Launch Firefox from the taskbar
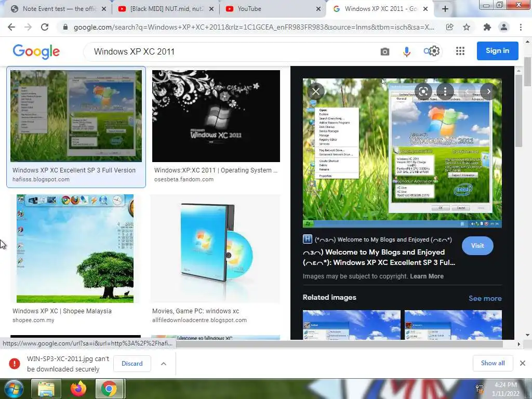532x399 pixels. [78, 389]
